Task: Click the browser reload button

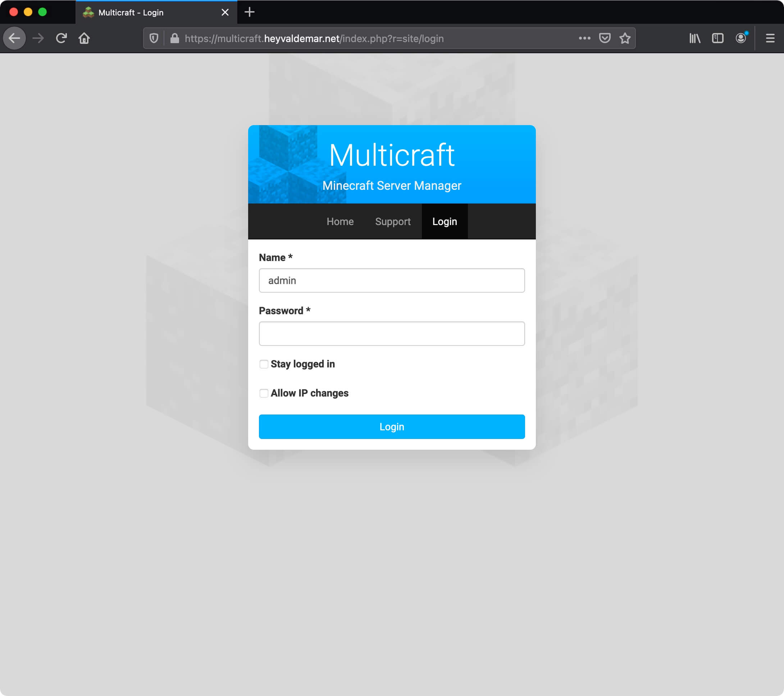Action: click(x=61, y=38)
